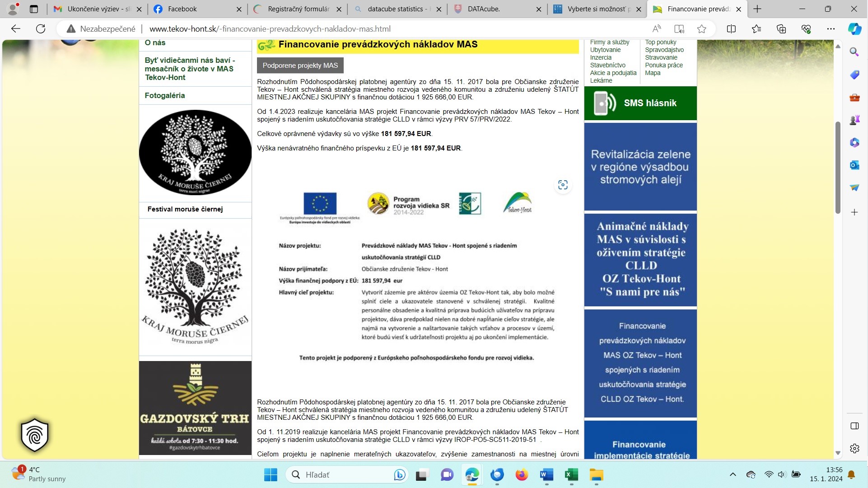The height and width of the screenshot is (488, 868).
Task: Go back to the previous page
Action: coord(16,29)
